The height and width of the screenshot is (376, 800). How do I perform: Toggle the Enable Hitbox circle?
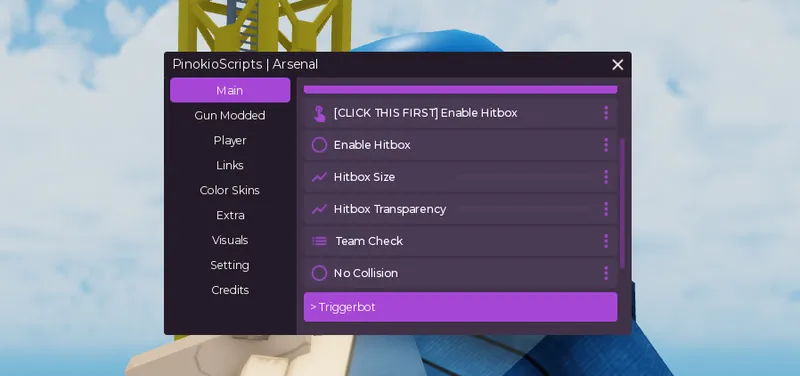coord(319,145)
